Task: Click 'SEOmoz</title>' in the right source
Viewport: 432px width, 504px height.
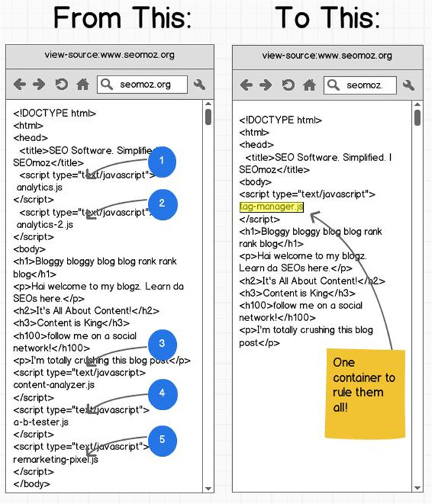Action: pyautogui.click(x=274, y=170)
